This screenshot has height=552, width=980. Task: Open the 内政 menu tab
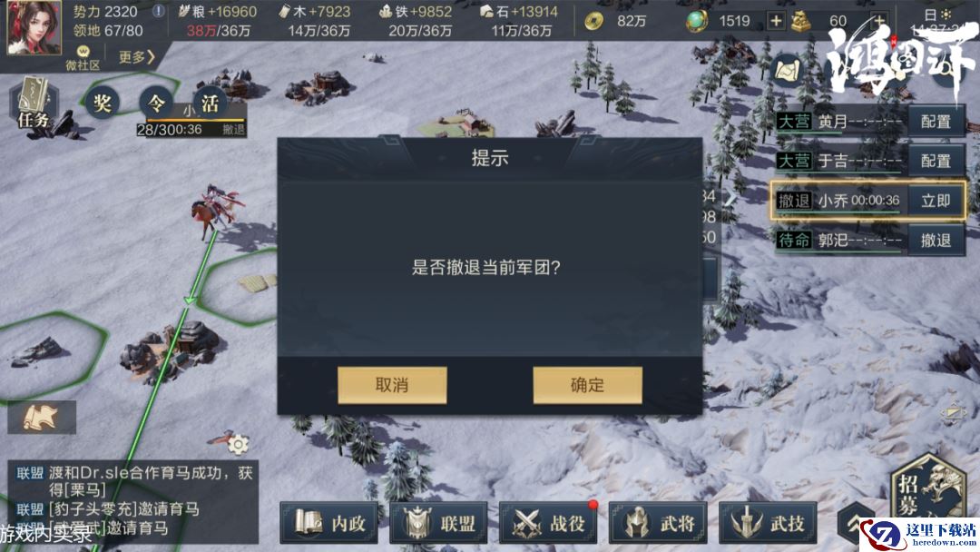pos(329,523)
